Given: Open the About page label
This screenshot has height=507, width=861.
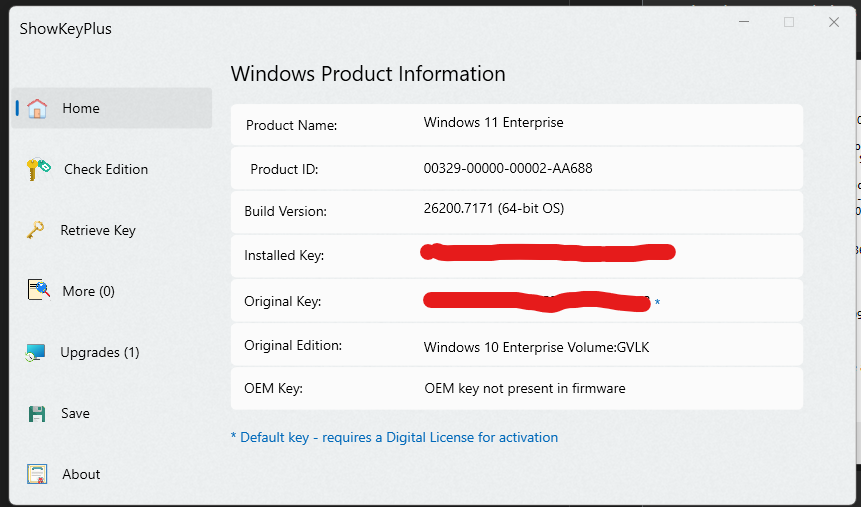Looking at the screenshot, I should 81,474.
